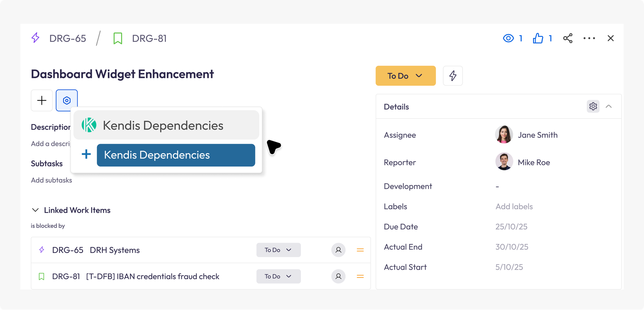Open the share options icon
The width and height of the screenshot is (644, 310).
[568, 38]
